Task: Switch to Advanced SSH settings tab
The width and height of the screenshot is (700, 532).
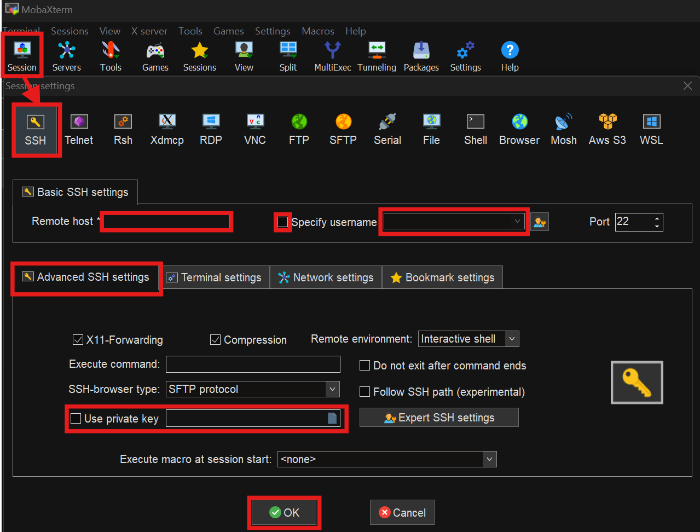Action: (86, 277)
